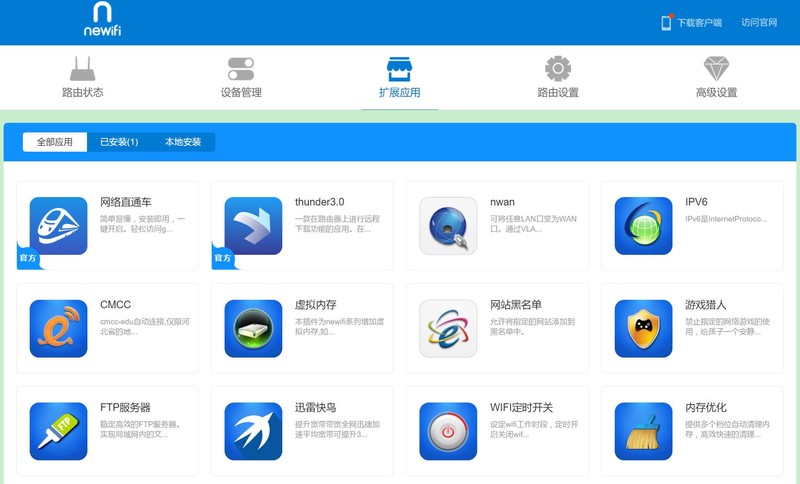
Task: Click the toggle switches icon for 设备管理
Action: coord(241,69)
